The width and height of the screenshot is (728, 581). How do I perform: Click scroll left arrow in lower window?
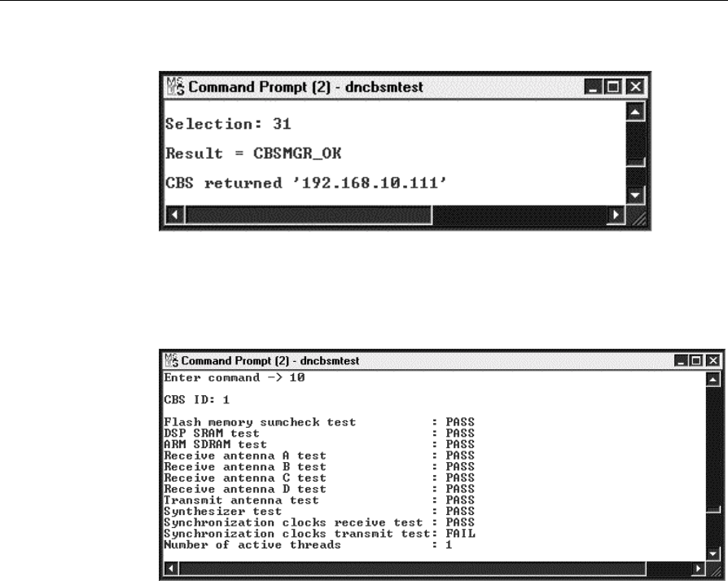click(171, 569)
